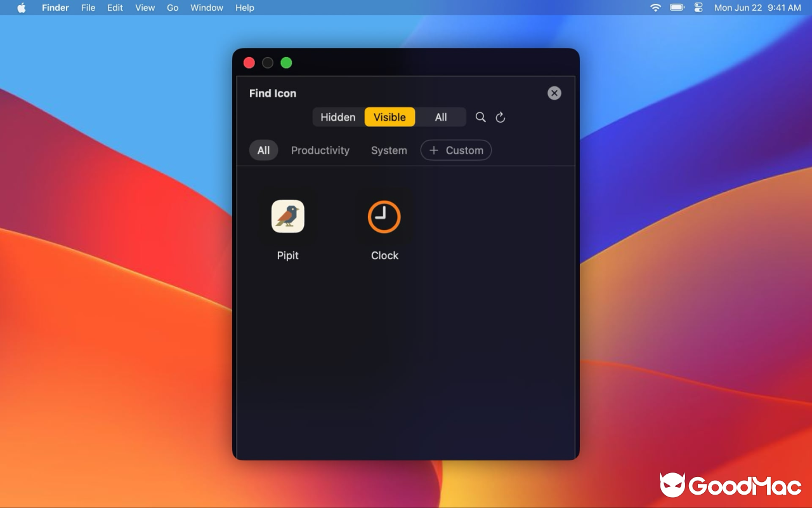Click the red close window button
Screen dimensions: 812x508
pyautogui.click(x=249, y=63)
